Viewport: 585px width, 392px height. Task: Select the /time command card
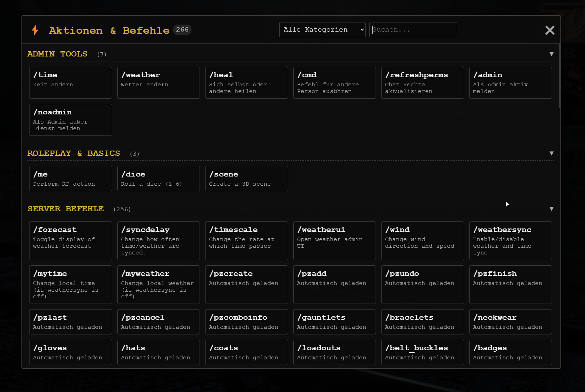click(71, 82)
